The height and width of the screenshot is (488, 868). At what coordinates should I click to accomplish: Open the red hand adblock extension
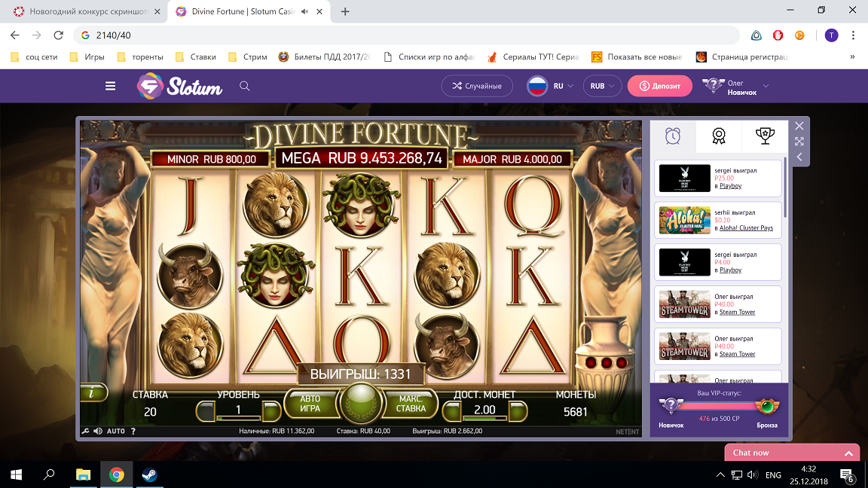778,35
